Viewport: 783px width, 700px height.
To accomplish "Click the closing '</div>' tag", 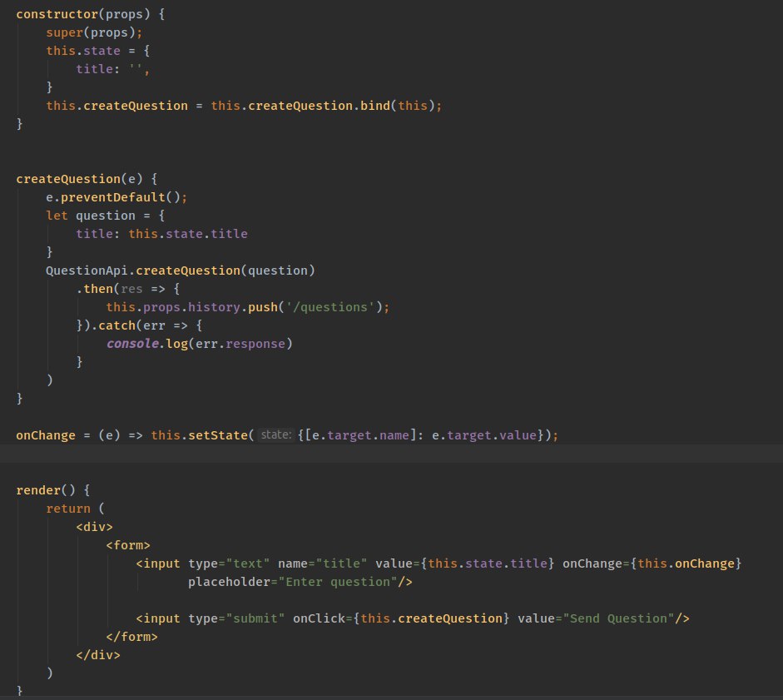I will point(98,655).
